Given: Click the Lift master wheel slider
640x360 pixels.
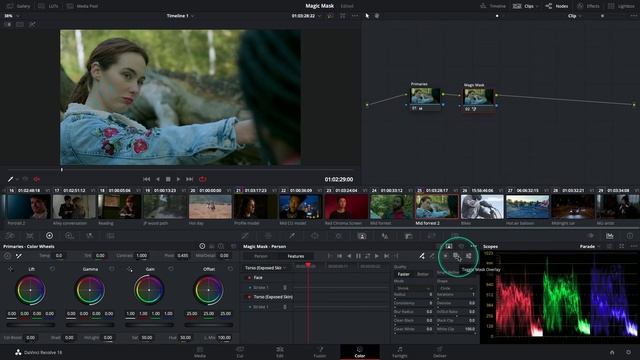Looking at the screenshot, I should click(31, 325).
